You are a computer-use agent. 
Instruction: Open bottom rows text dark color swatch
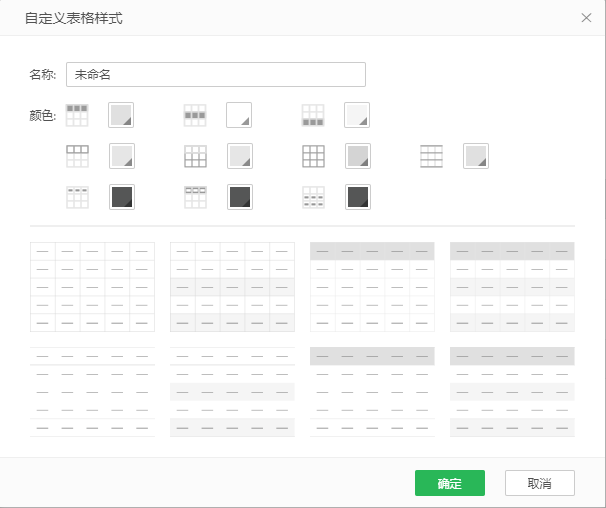click(x=358, y=197)
